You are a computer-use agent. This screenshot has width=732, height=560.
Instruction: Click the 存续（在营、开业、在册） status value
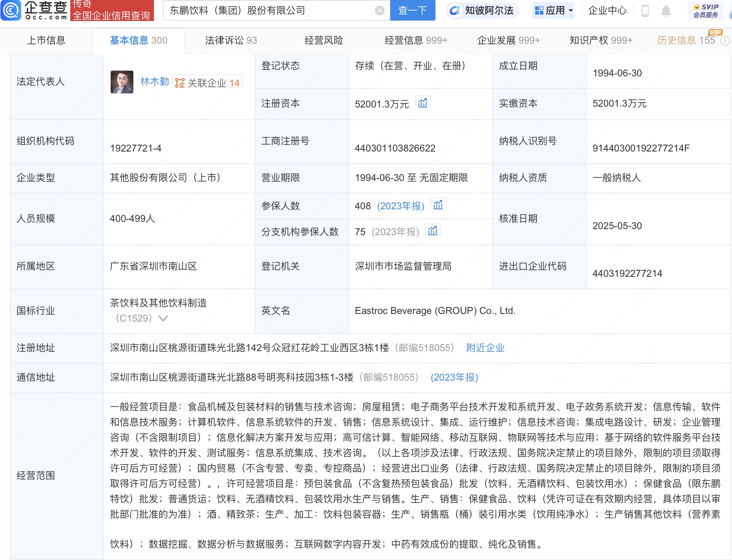coord(410,66)
